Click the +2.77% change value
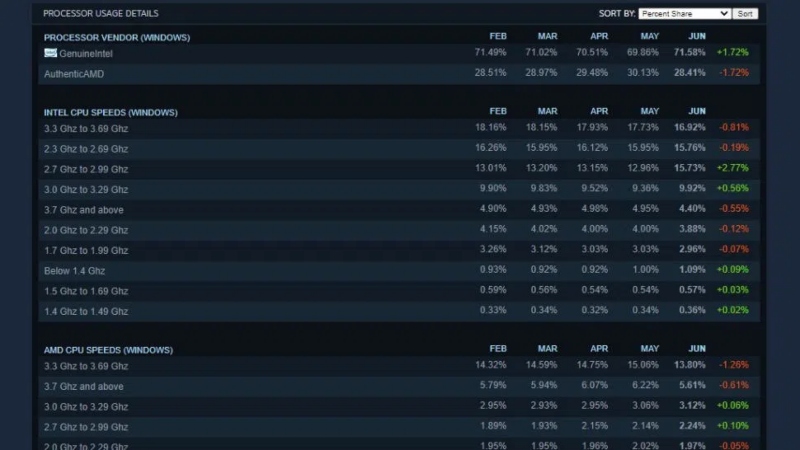The height and width of the screenshot is (450, 800). 732,169
